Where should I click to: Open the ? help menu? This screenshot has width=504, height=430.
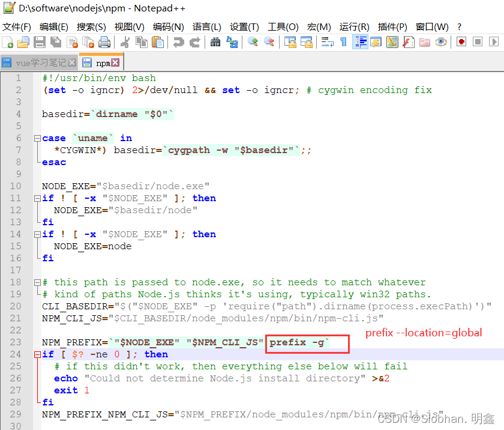(460, 27)
